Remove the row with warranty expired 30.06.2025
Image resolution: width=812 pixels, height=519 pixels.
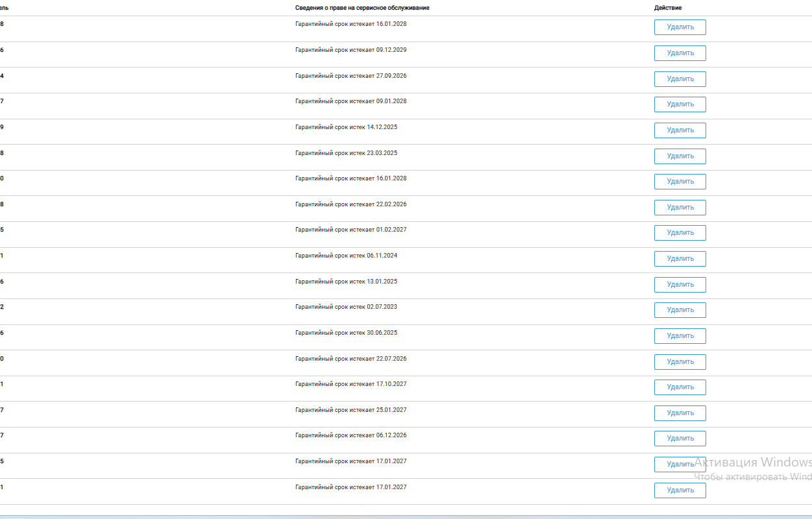680,336
